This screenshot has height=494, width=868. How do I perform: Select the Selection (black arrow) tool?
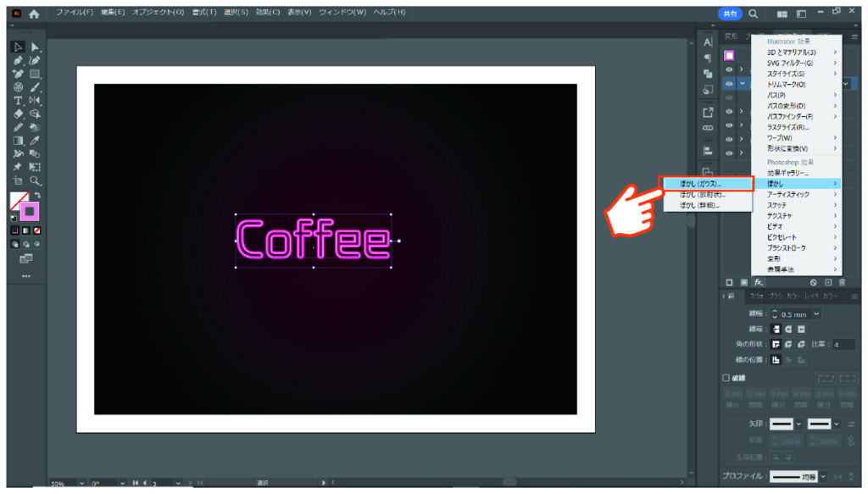pos(18,47)
